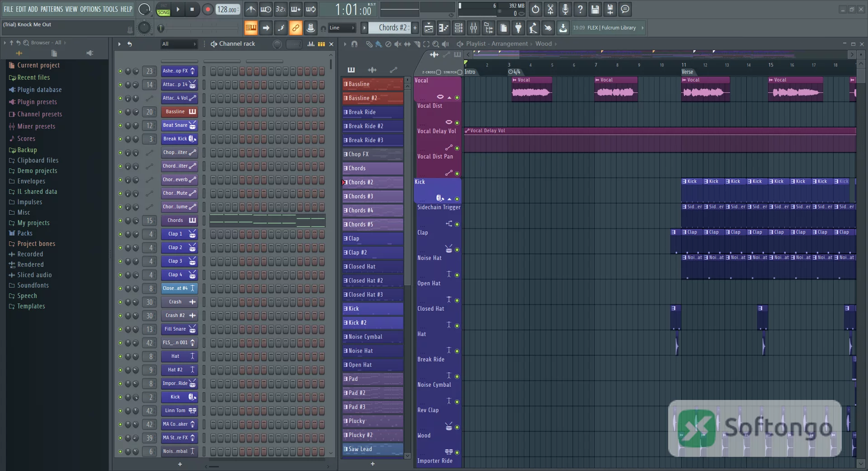This screenshot has width=868, height=471.
Task: Mute the Vocal track green light
Action: pos(457,97)
